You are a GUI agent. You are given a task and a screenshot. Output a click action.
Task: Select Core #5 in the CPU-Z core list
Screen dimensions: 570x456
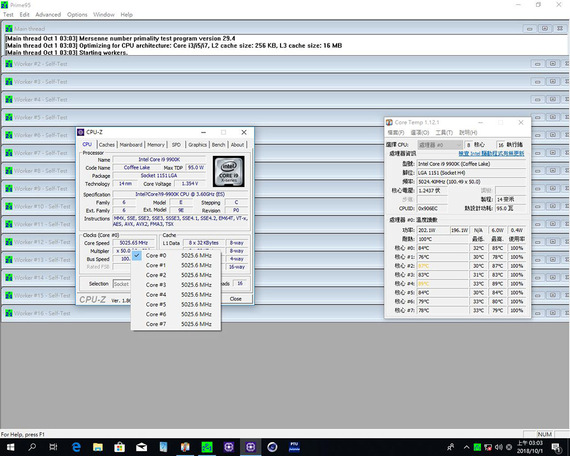click(176, 305)
